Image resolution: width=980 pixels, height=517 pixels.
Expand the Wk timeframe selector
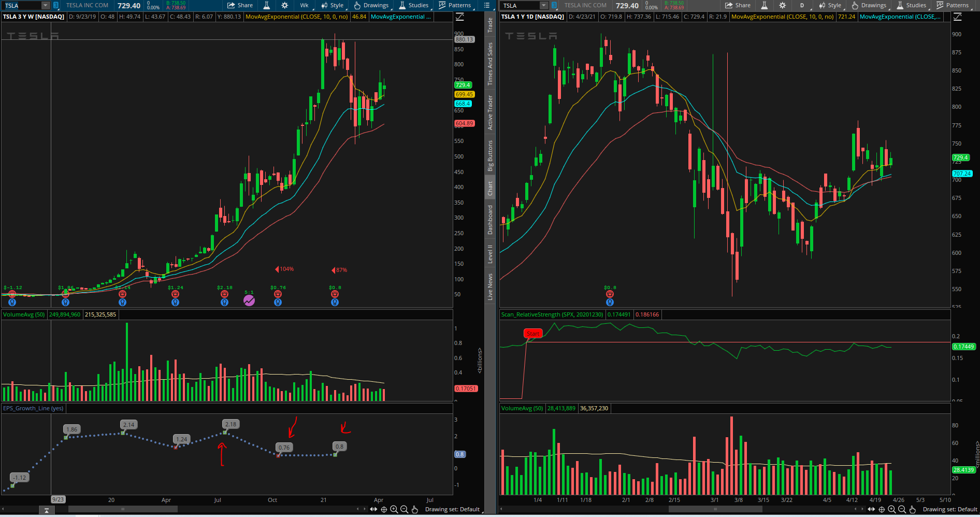305,5
